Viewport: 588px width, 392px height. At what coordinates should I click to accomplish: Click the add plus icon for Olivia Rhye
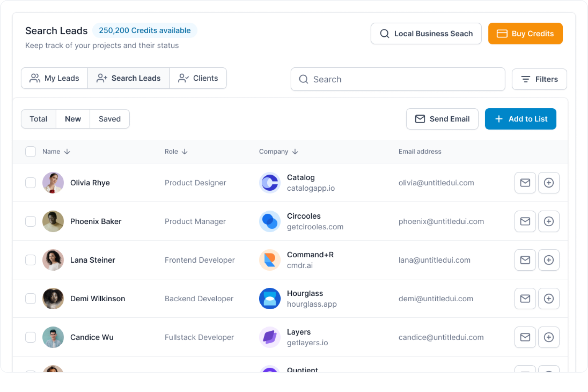tap(549, 183)
